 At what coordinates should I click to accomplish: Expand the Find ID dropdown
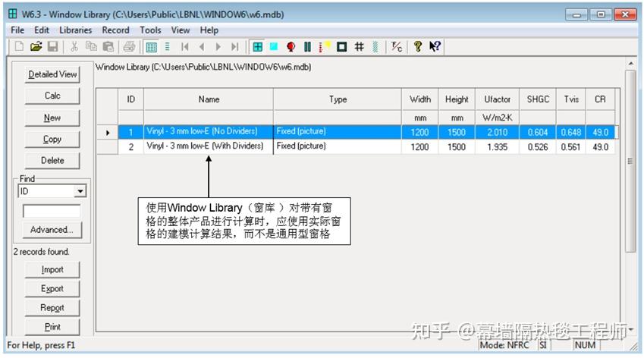[x=80, y=191]
